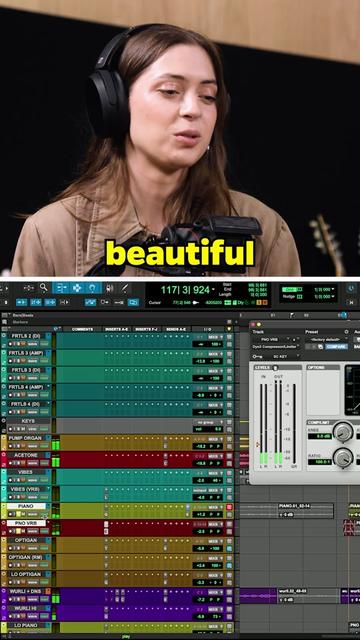
Task: Select the LO OPTIGAN track name
Action: tap(26, 574)
